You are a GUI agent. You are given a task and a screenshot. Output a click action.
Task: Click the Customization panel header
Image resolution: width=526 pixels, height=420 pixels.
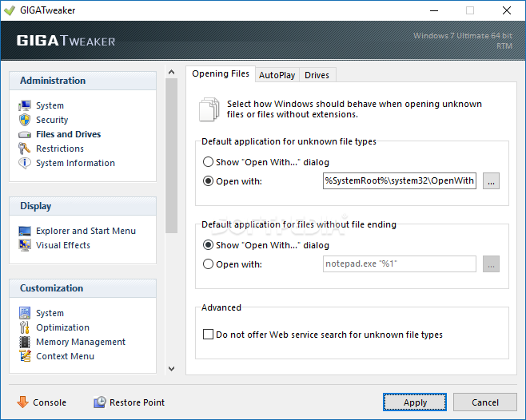(83, 288)
